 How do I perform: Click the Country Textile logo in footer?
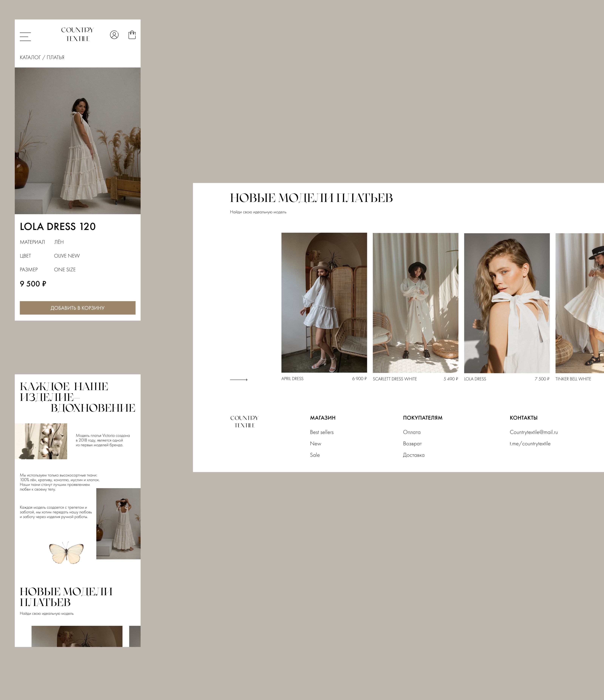pos(244,421)
